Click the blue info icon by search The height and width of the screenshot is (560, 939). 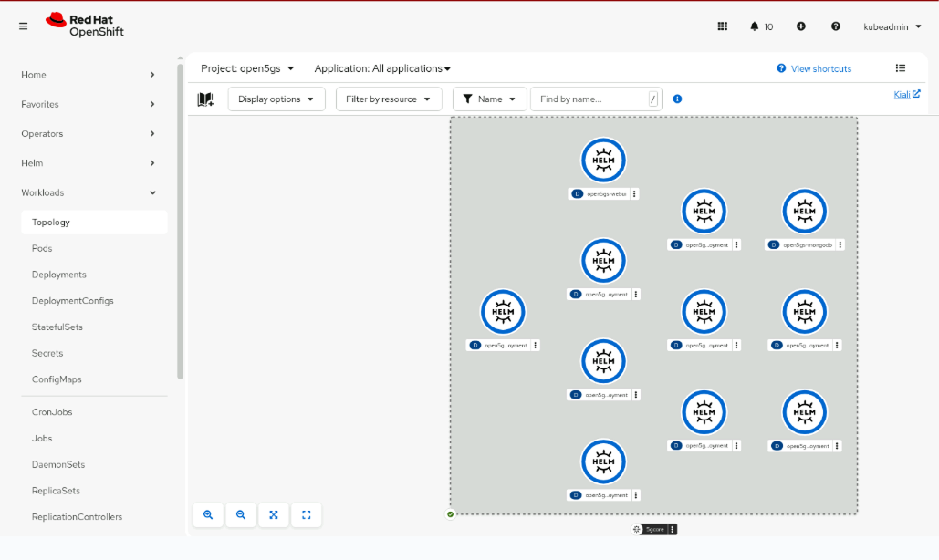pos(677,99)
